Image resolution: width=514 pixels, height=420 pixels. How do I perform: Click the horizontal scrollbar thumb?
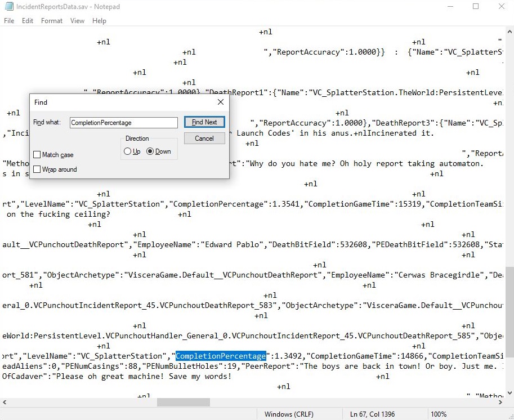coord(183,403)
